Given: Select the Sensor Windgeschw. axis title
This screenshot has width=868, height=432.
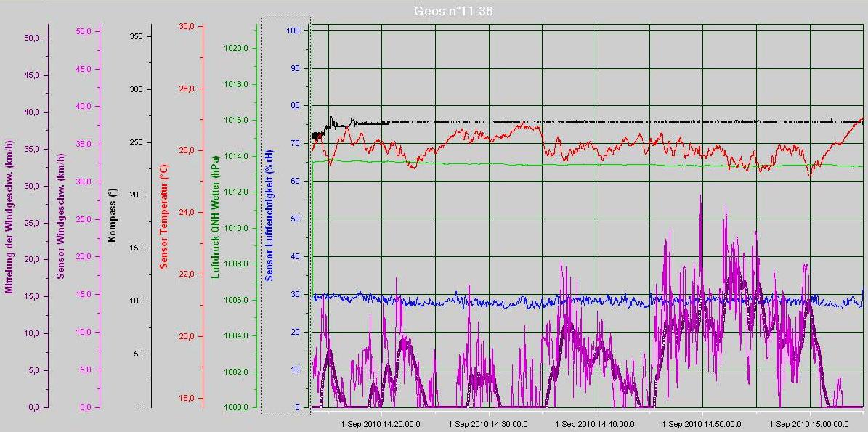Looking at the screenshot, I should point(61,216).
